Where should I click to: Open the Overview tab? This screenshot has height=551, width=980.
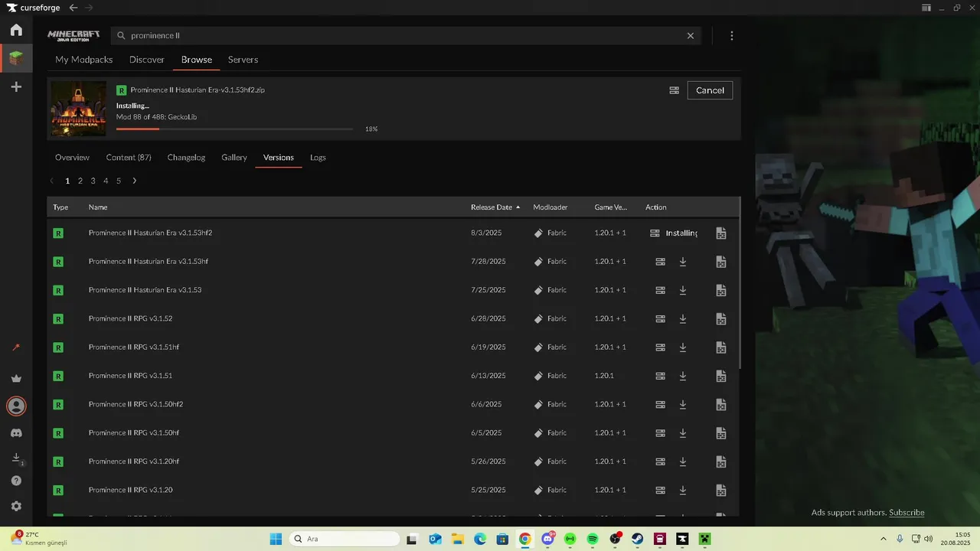(72, 158)
